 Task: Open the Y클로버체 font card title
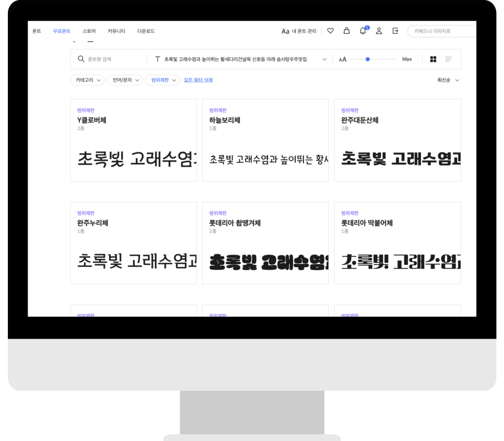[x=92, y=120]
